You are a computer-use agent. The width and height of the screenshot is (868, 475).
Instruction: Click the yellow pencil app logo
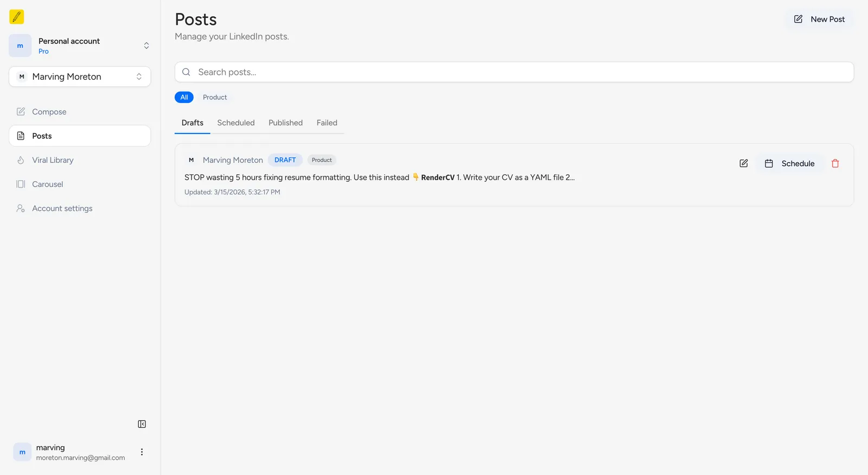[x=17, y=17]
